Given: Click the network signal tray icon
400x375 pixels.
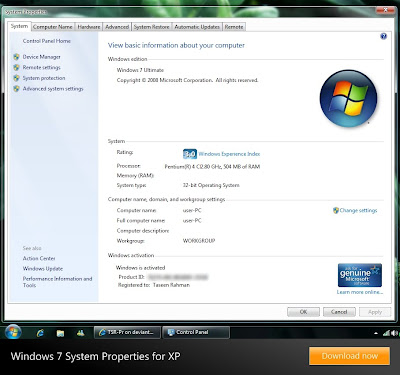Looking at the screenshot, I should pos(386,333).
